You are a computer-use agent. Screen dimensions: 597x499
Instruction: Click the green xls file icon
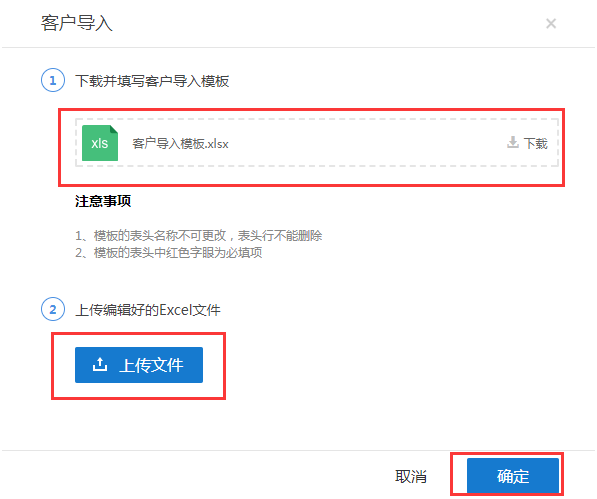click(100, 143)
